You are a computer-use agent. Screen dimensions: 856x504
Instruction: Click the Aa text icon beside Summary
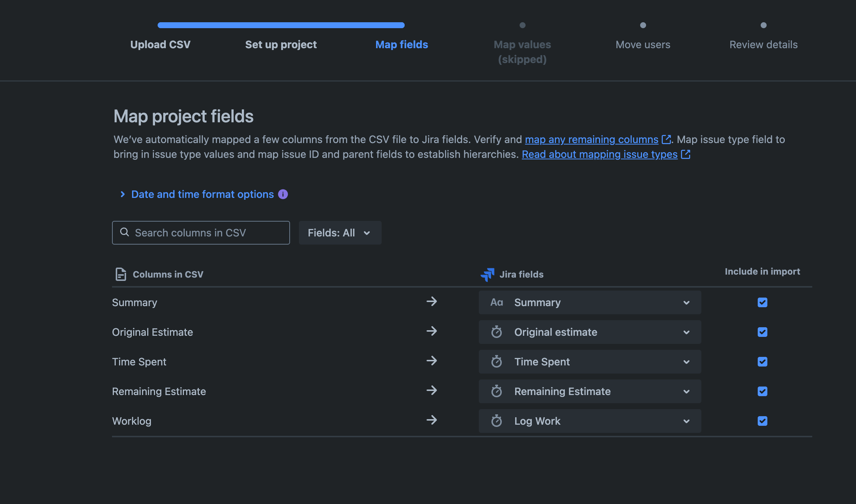[x=497, y=302]
